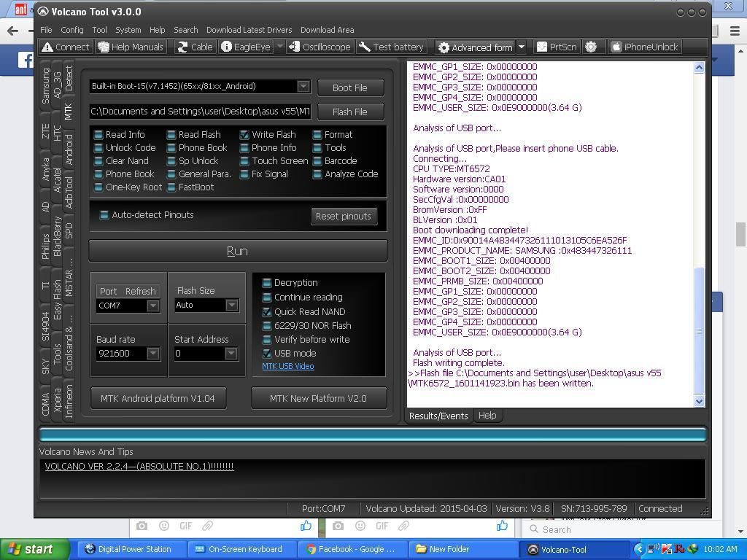Viewport: 747px width, 560px height.
Task: Click the Connect toolbar icon
Action: point(66,47)
